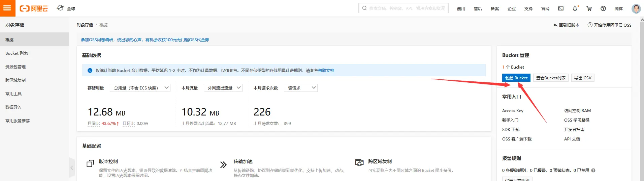Open the 费用 top menu
Viewport: 644px width, 181px height.
(461, 9)
